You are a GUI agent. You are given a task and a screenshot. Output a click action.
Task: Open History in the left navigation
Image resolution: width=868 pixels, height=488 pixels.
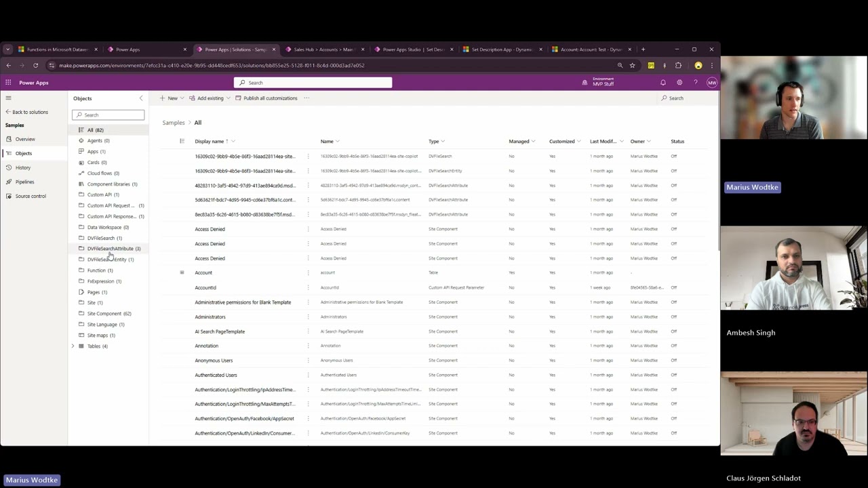click(23, 167)
